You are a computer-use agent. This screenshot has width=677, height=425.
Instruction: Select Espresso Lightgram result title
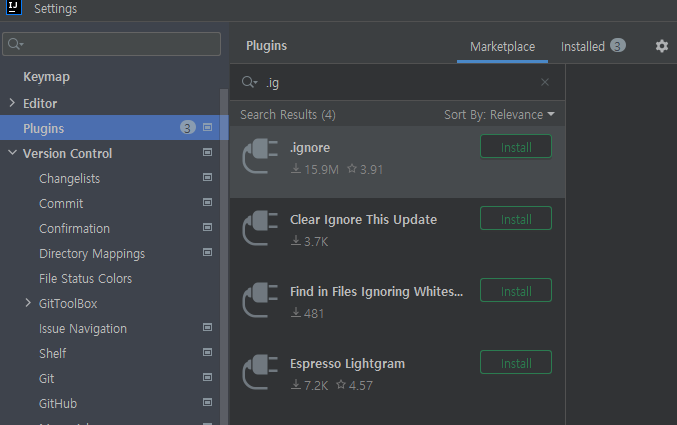pyautogui.click(x=347, y=364)
